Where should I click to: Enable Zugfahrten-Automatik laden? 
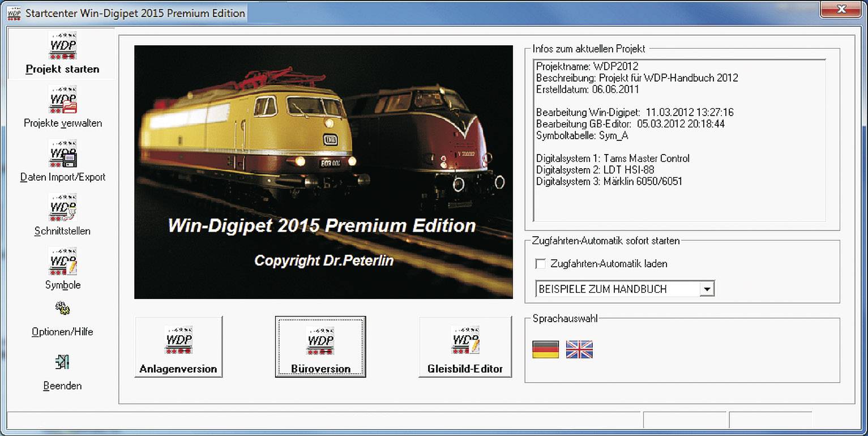541,264
